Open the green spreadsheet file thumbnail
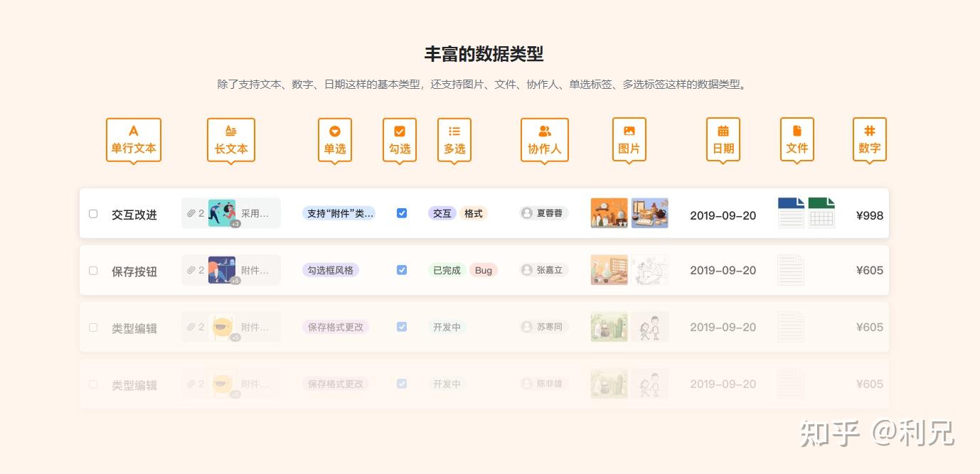980x474 pixels. pos(821,212)
